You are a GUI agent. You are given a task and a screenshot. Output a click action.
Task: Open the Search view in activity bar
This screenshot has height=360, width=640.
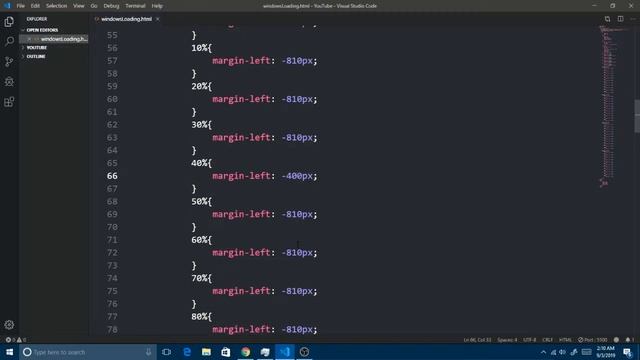[9, 41]
